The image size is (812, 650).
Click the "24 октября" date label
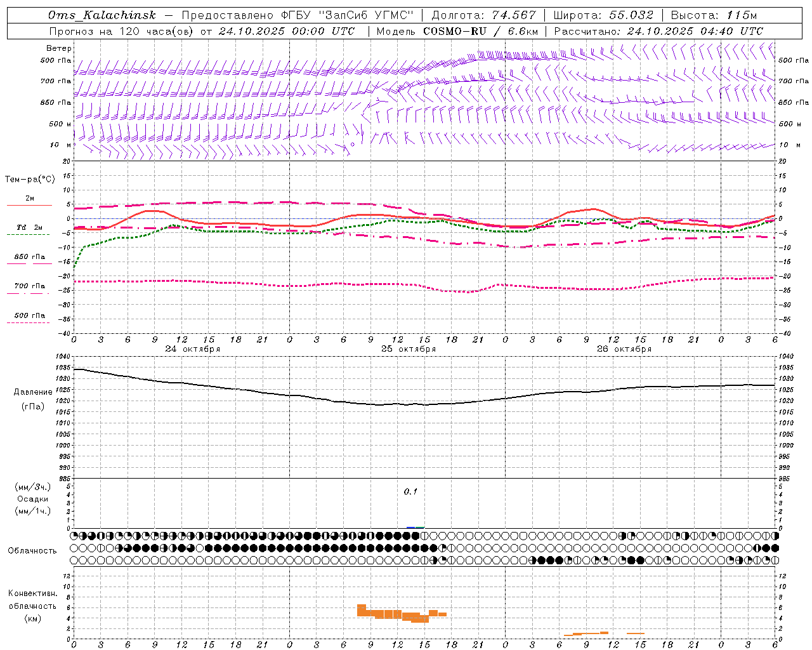[x=193, y=349]
